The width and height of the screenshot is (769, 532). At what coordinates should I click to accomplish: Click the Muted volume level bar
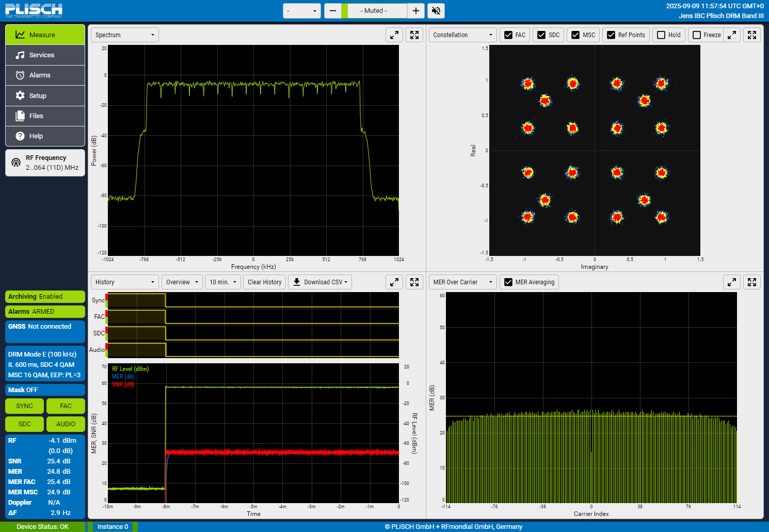coord(374,11)
